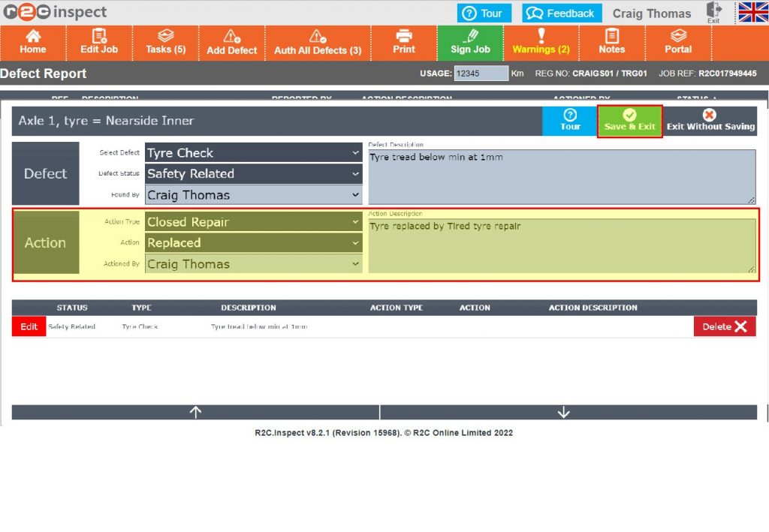Show the Warnings (2) list

[541, 43]
